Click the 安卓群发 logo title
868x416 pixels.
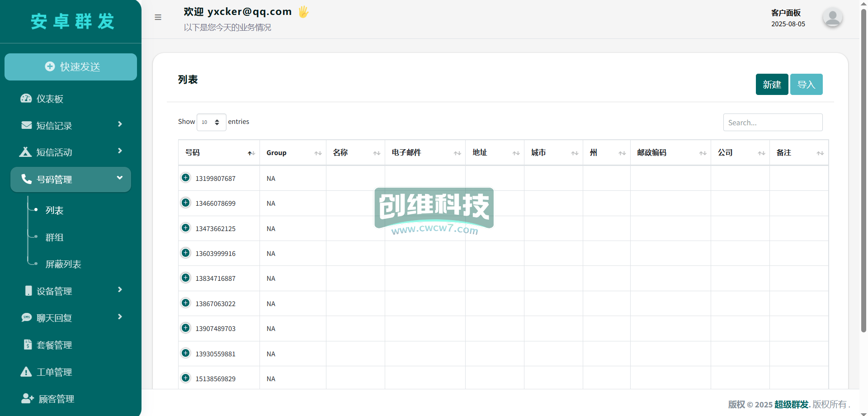(x=72, y=21)
